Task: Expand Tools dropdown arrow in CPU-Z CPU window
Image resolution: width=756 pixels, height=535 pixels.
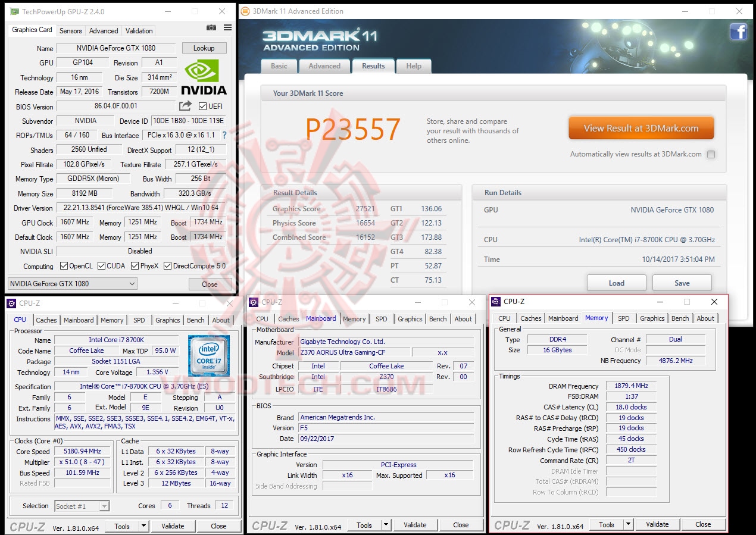Action: tap(143, 526)
